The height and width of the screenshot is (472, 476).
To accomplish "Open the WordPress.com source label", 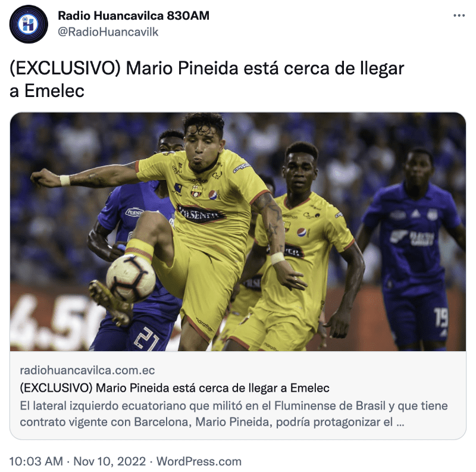I will click(x=199, y=461).
